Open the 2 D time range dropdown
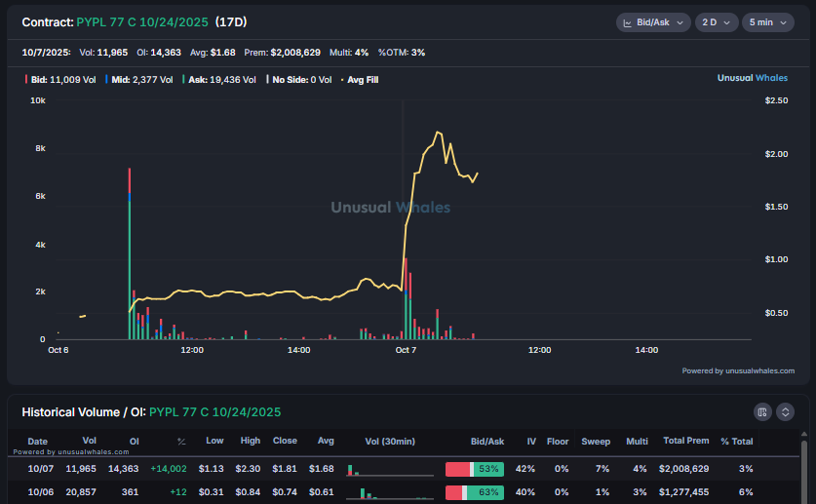This screenshot has width=816, height=504. click(x=717, y=22)
